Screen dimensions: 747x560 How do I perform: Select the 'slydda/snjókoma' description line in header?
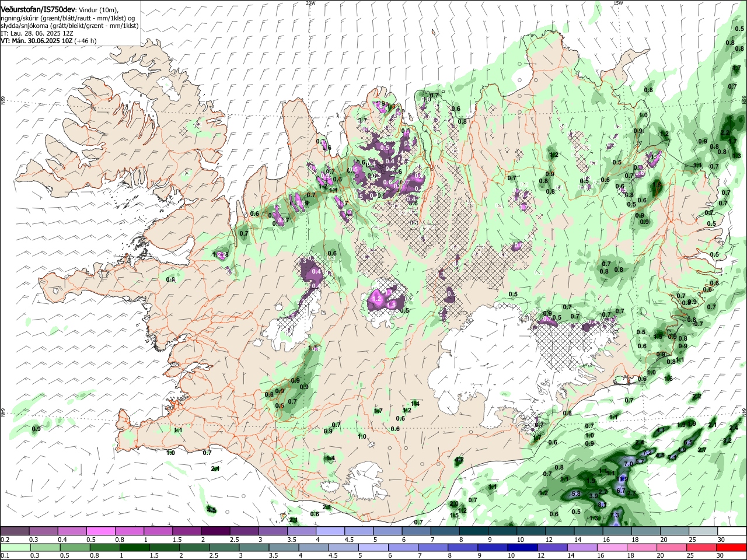pos(69,26)
